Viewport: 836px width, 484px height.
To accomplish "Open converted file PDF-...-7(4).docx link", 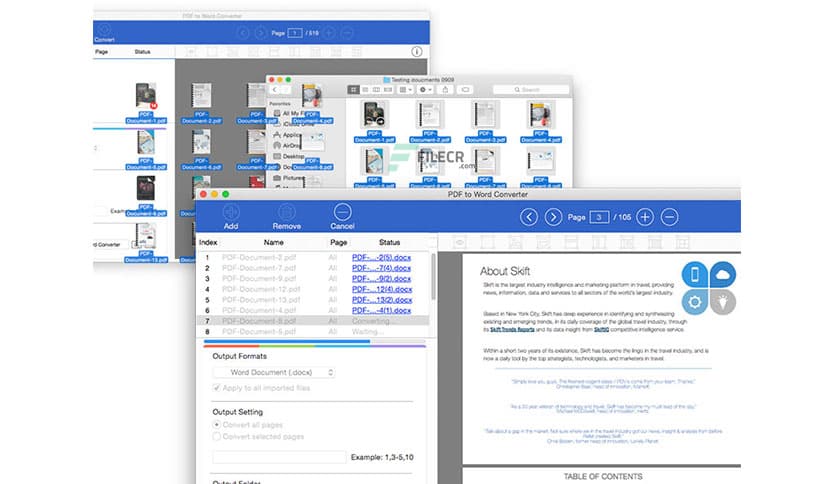I will (381, 268).
